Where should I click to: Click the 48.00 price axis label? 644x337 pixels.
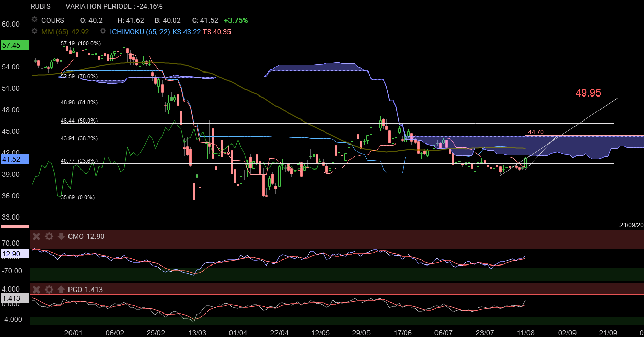(x=10, y=109)
